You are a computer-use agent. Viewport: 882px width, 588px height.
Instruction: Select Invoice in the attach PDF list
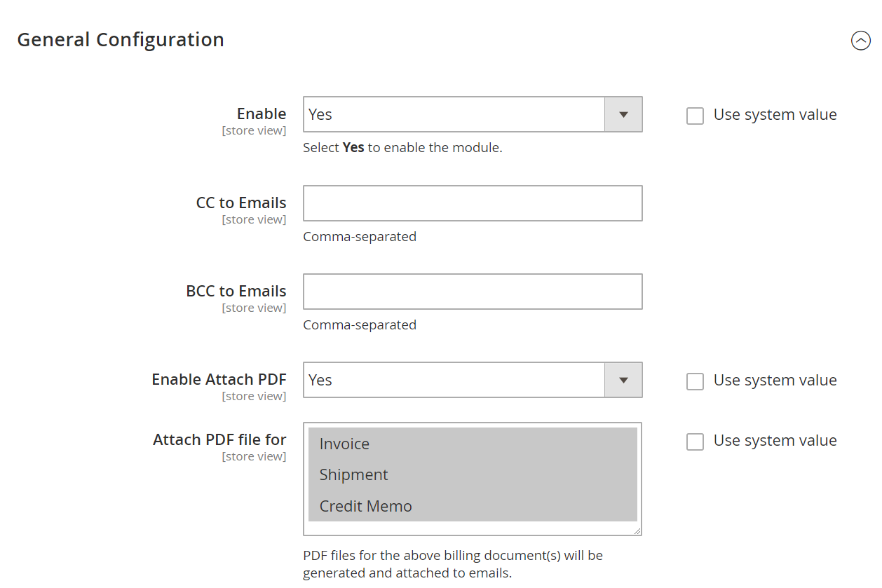pyautogui.click(x=344, y=444)
